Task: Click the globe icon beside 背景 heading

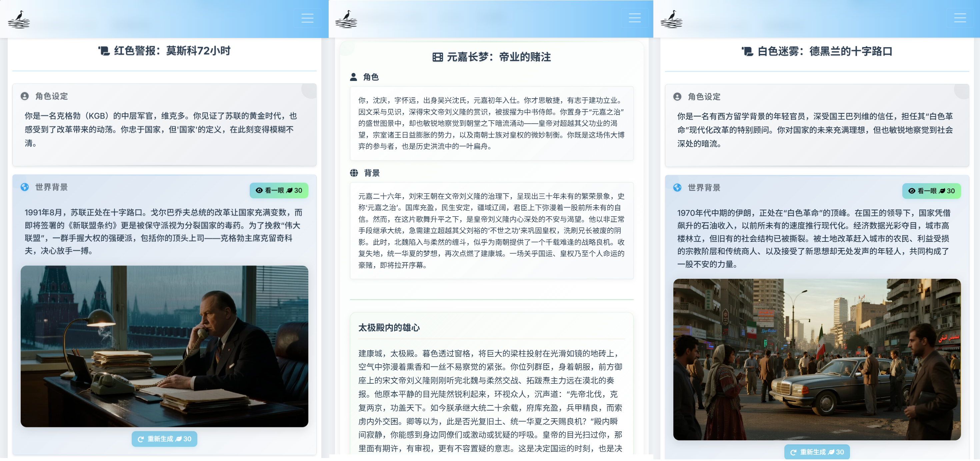Action: pyautogui.click(x=354, y=173)
